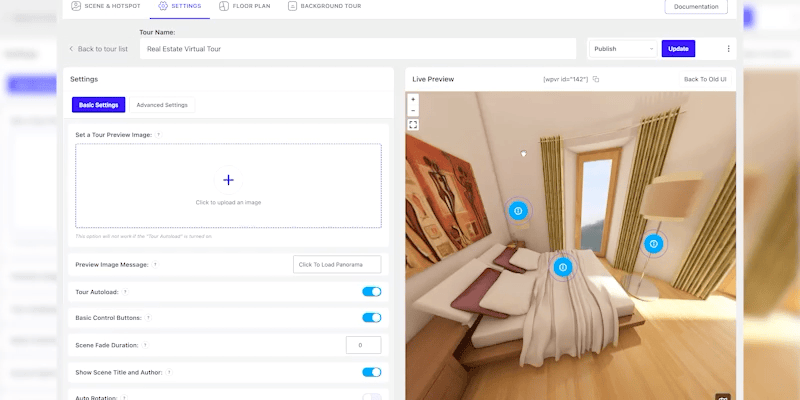
Task: Click the Back To Old UI button
Action: pos(705,79)
